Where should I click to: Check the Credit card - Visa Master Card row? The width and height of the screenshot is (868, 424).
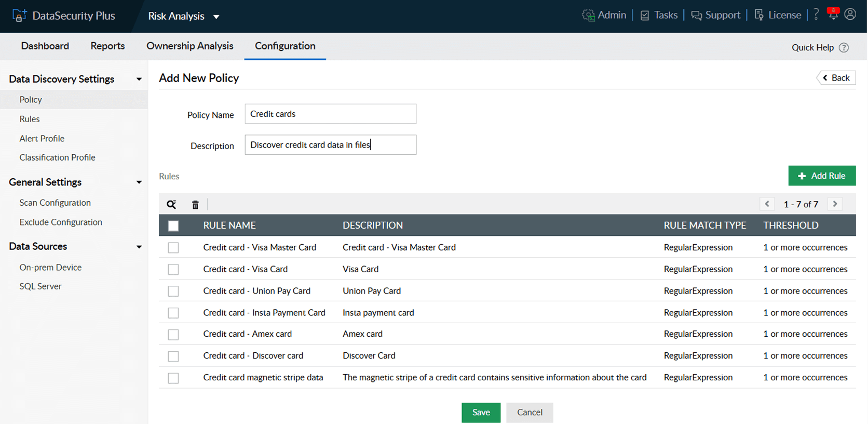173,247
